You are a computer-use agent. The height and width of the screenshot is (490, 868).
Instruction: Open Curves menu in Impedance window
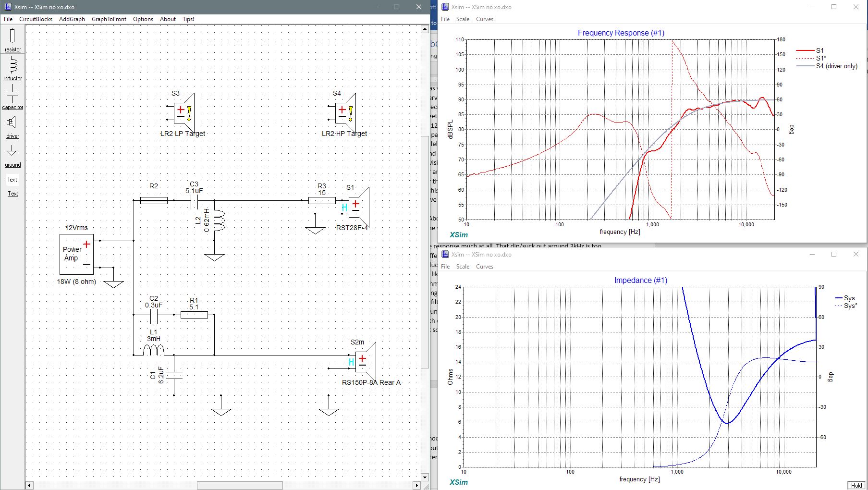pos(485,267)
